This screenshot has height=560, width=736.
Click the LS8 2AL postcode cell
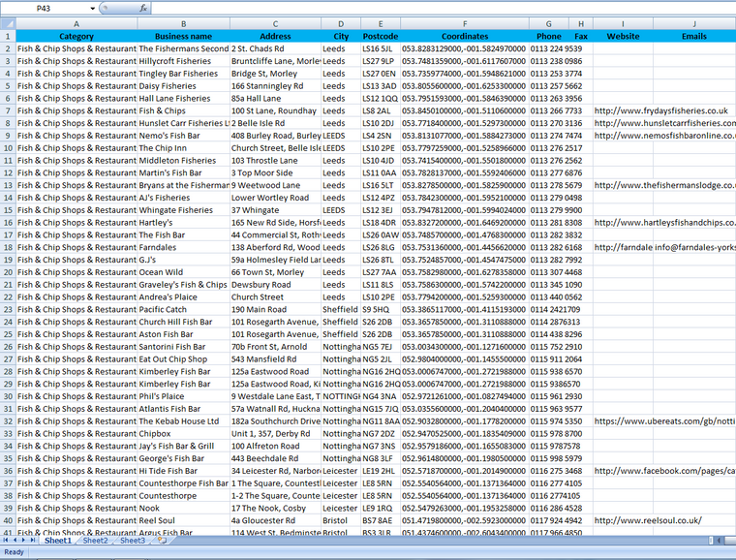point(381,110)
